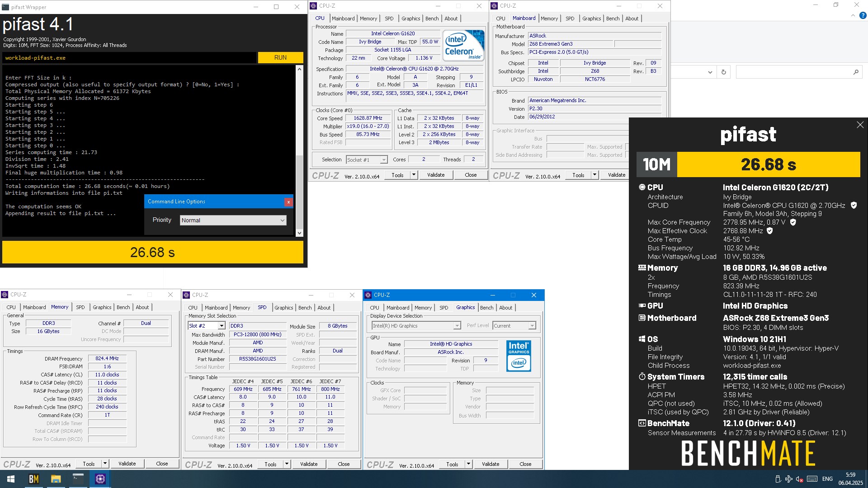Click Validate in the CPU-Z Mainboard window
This screenshot has width=868, height=488.
click(x=617, y=175)
